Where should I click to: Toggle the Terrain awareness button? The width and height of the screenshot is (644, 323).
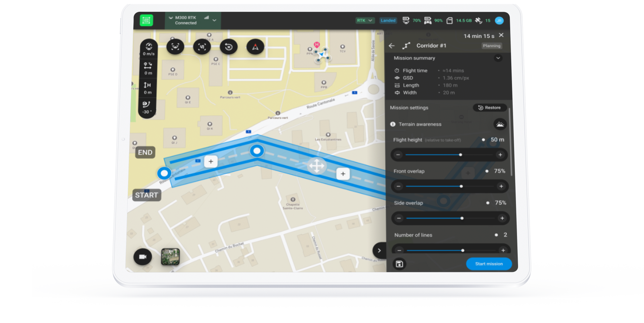500,124
